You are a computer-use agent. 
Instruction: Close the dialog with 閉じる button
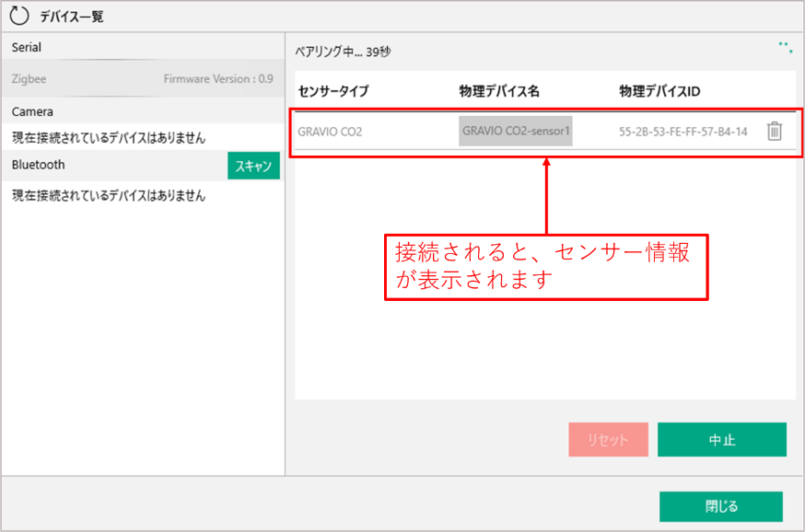tap(721, 507)
